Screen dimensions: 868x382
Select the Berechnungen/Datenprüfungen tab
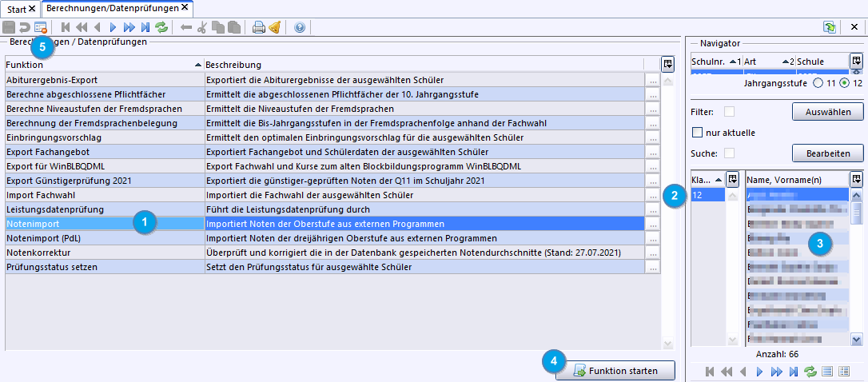pyautogui.click(x=112, y=8)
